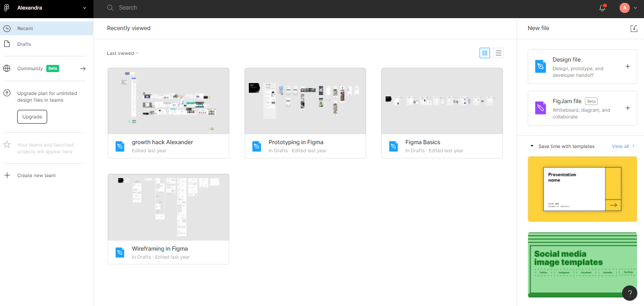The image size is (644, 306).
Task: Switch to grid view
Action: (485, 53)
